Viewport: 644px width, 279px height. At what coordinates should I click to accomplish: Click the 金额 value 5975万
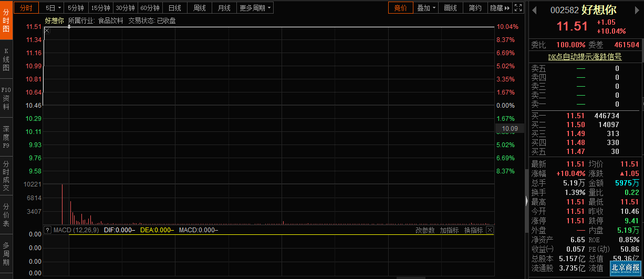(x=627, y=183)
